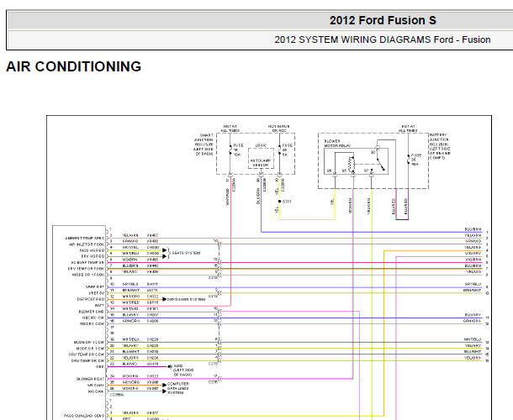This screenshot has height=420, width=513.
Task: Click the 'COMPUTER DATA LINES SYSTEM' reference label
Action: pos(178,388)
